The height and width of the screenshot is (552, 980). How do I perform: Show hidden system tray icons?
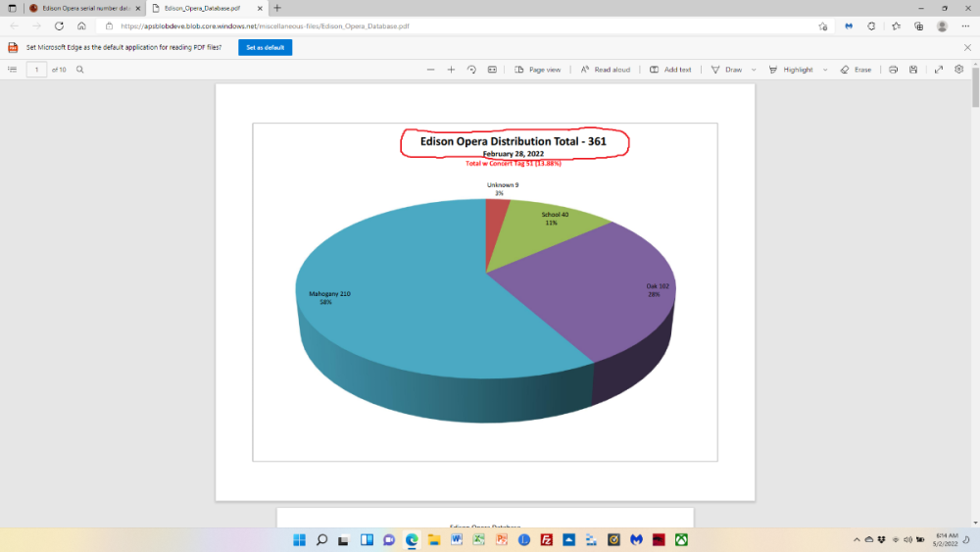[x=857, y=540]
